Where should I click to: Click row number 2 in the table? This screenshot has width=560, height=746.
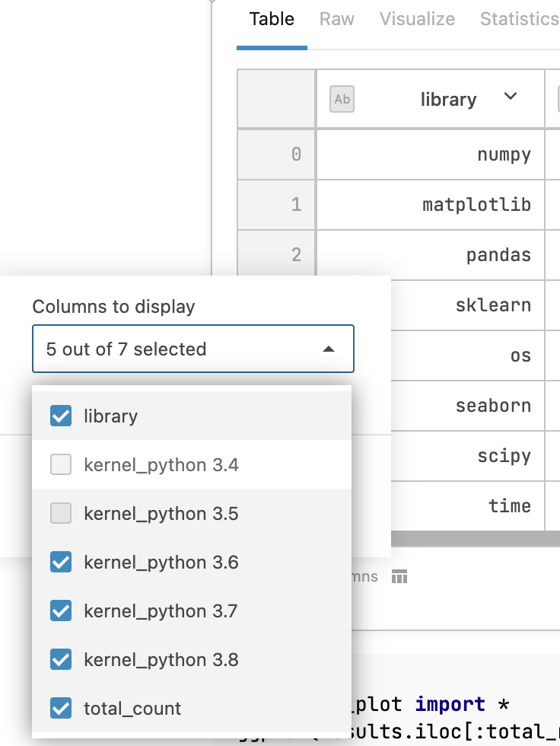296,255
